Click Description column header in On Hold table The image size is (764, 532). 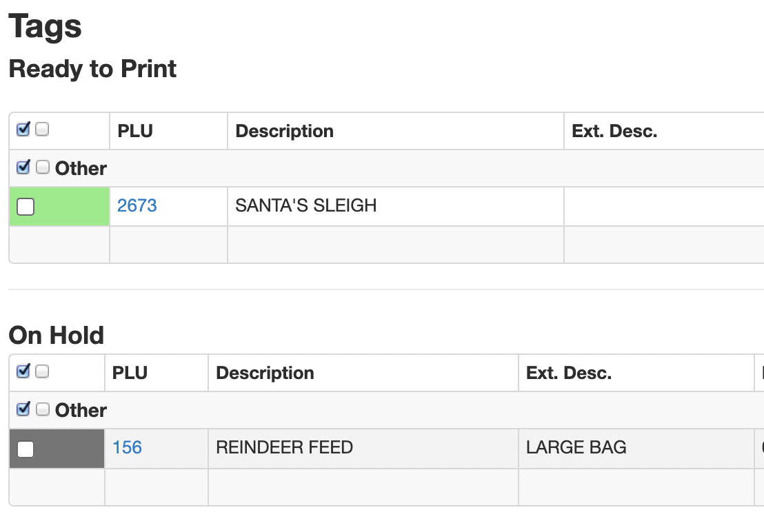265,373
